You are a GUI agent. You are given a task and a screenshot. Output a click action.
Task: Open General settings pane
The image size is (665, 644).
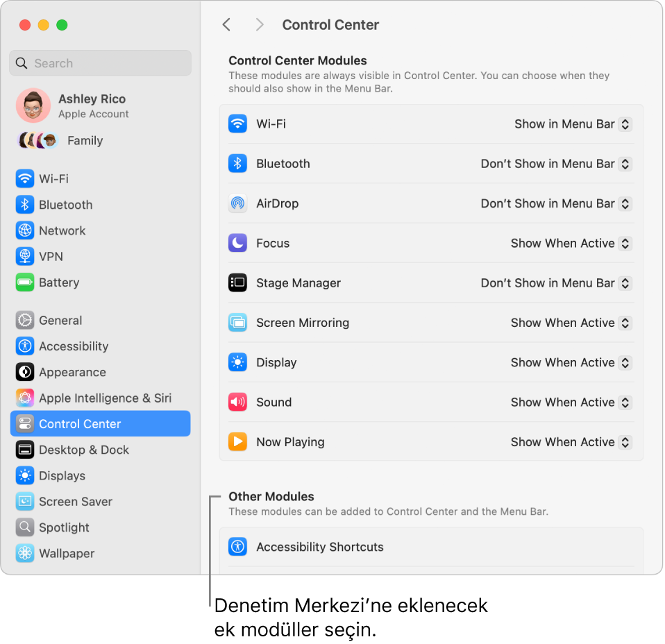point(100,320)
